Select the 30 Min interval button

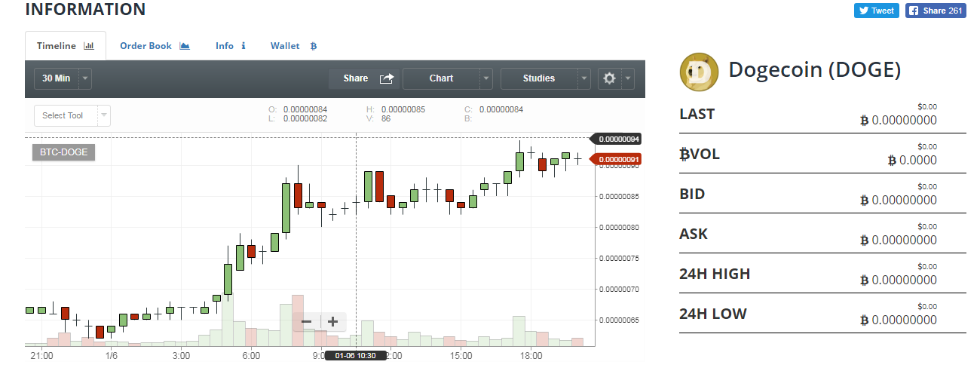click(57, 78)
